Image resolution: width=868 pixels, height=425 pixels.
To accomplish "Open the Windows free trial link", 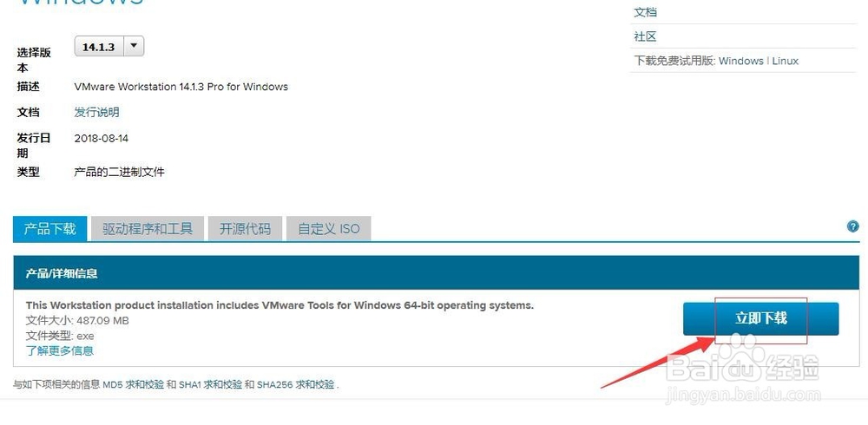I will 740,61.
